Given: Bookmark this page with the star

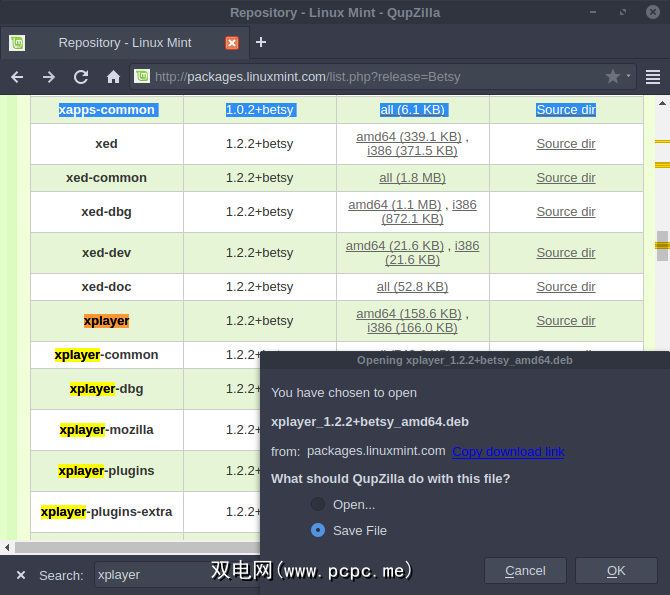Looking at the screenshot, I should (x=613, y=77).
